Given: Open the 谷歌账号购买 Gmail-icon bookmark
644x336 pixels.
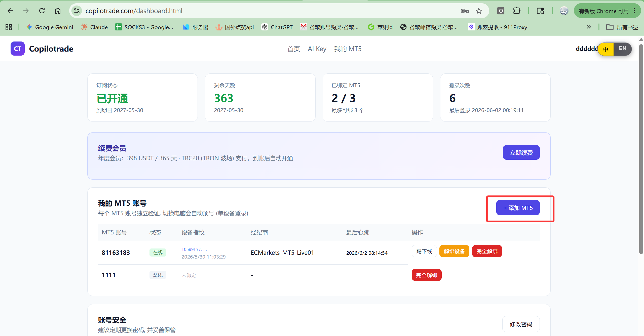Looking at the screenshot, I should (x=329, y=27).
